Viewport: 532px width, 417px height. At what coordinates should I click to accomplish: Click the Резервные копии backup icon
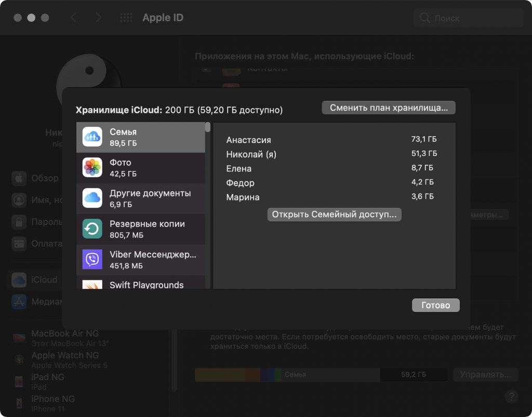(x=92, y=229)
